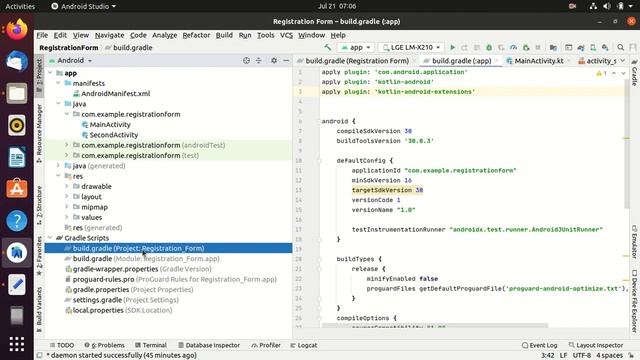Click the Profile app gauge icon
The width and height of the screenshot is (640, 360).
tap(513, 48)
